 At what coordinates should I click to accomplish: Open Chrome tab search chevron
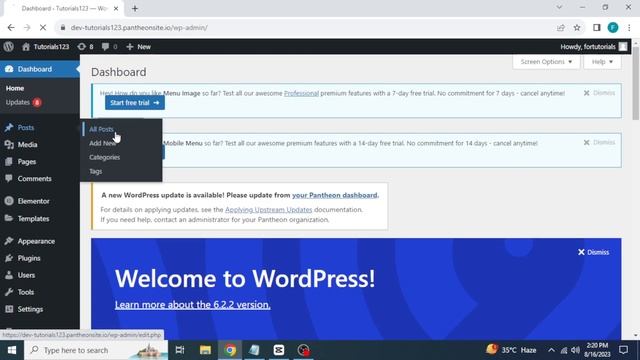tap(559, 7)
